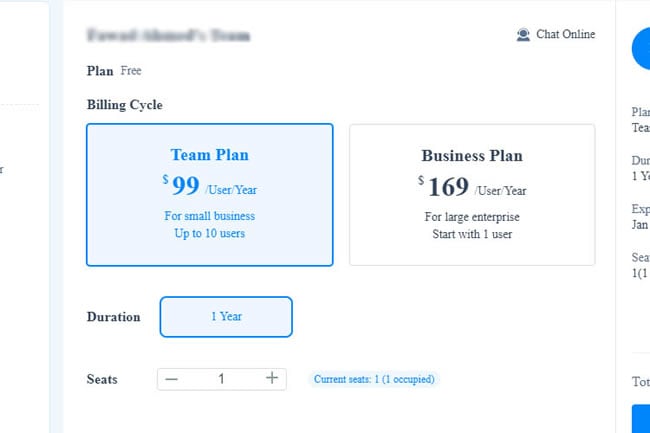650x433 pixels.
Task: Click the Current seats occupied badge
Action: [x=374, y=379]
